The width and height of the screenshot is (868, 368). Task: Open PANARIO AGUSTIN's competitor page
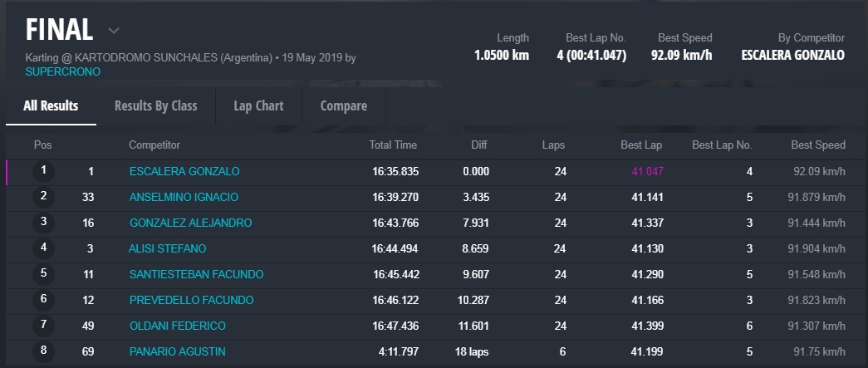(177, 351)
